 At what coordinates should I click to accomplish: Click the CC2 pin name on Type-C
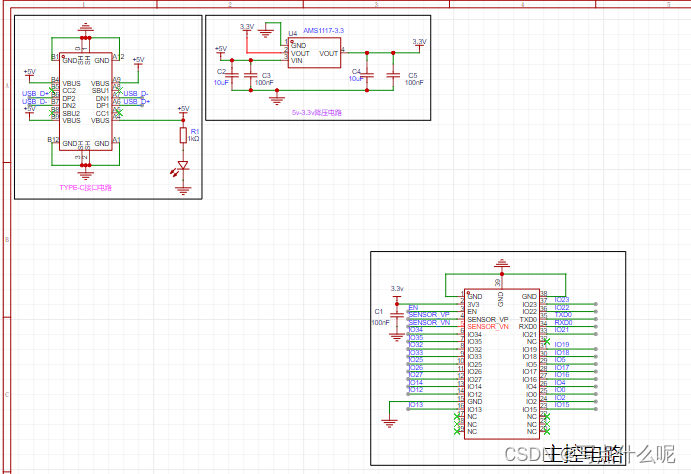coord(69,90)
